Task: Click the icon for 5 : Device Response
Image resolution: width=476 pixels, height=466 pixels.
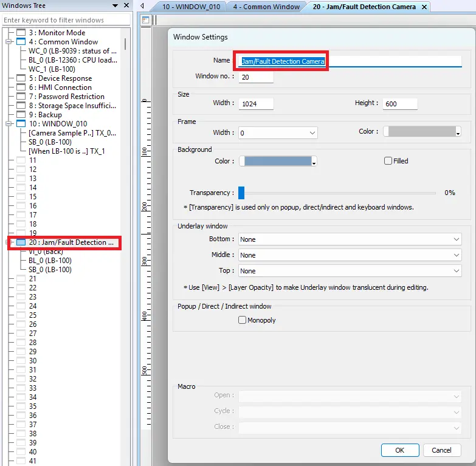Action: pos(21,78)
